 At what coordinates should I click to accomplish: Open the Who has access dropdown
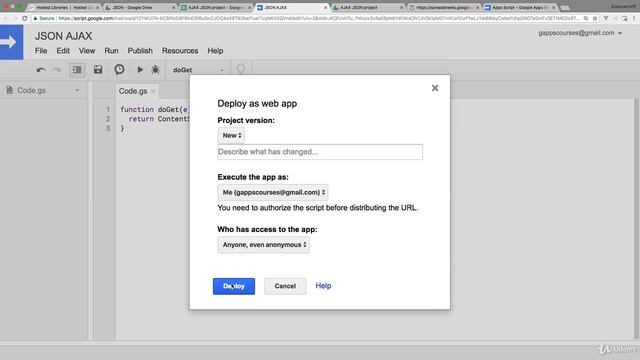[x=264, y=245]
